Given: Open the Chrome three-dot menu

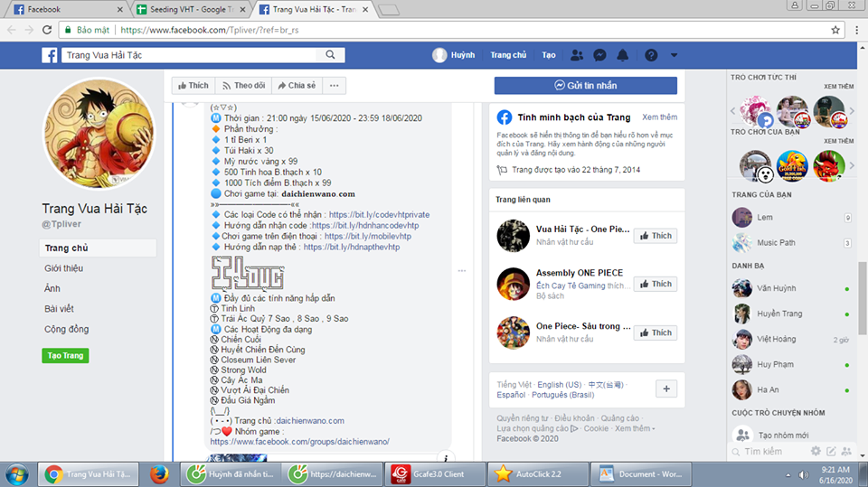Looking at the screenshot, I should [856, 30].
